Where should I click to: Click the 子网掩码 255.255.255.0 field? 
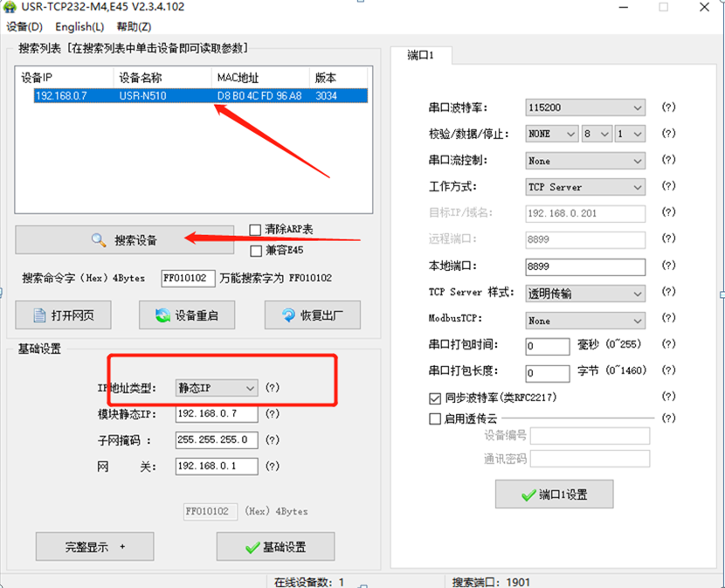coord(217,440)
